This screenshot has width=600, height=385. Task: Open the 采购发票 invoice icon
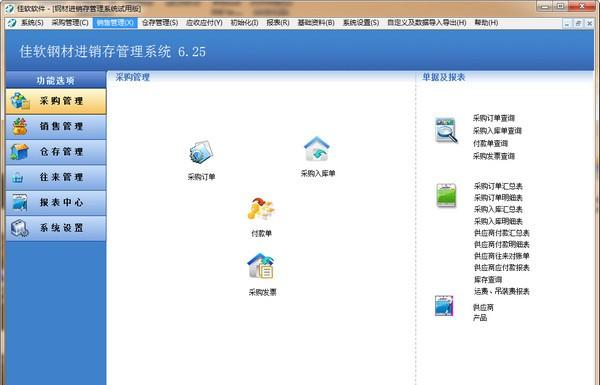(261, 266)
